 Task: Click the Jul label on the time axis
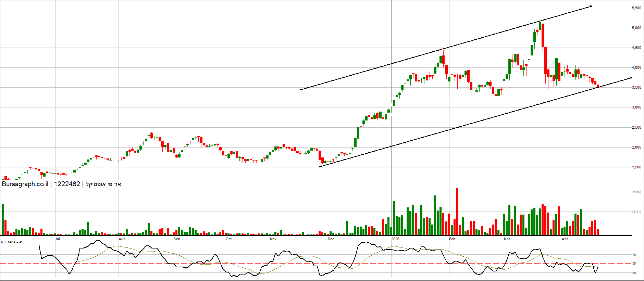coord(58,239)
